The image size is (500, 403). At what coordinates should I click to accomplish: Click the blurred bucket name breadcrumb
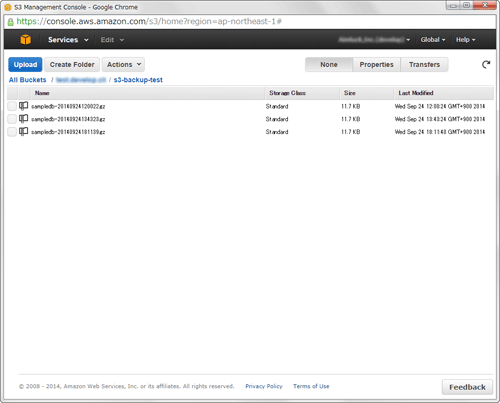pyautogui.click(x=81, y=80)
